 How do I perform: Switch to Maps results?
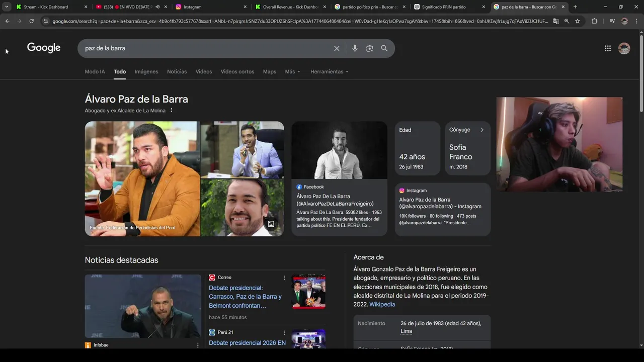coord(270,71)
